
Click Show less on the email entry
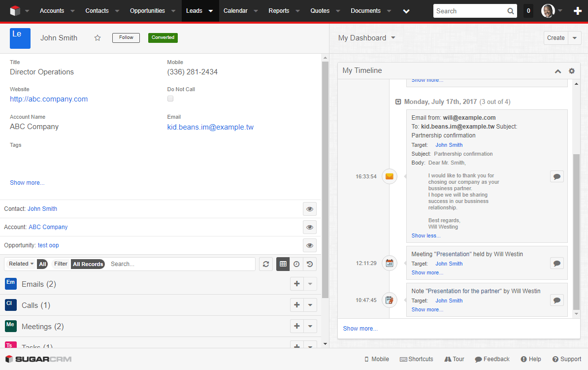pyautogui.click(x=426, y=235)
